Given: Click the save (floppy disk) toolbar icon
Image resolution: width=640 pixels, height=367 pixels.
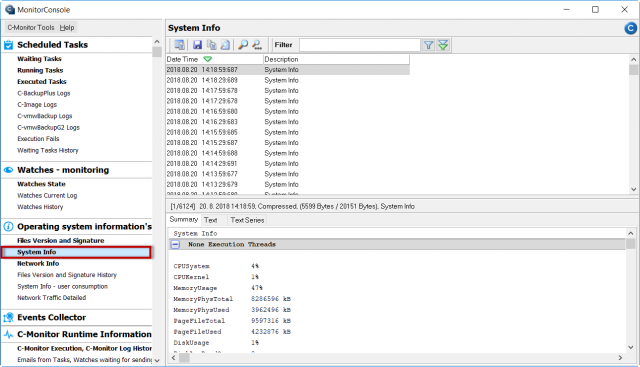Looking at the screenshot, I should point(198,45).
